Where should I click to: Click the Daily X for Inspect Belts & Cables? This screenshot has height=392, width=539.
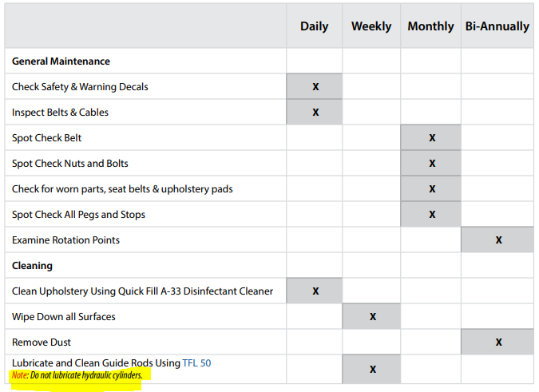click(315, 113)
